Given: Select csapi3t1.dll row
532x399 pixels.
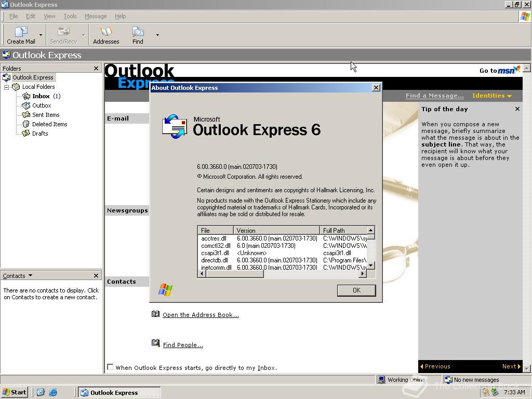Looking at the screenshot, I should coord(282,253).
